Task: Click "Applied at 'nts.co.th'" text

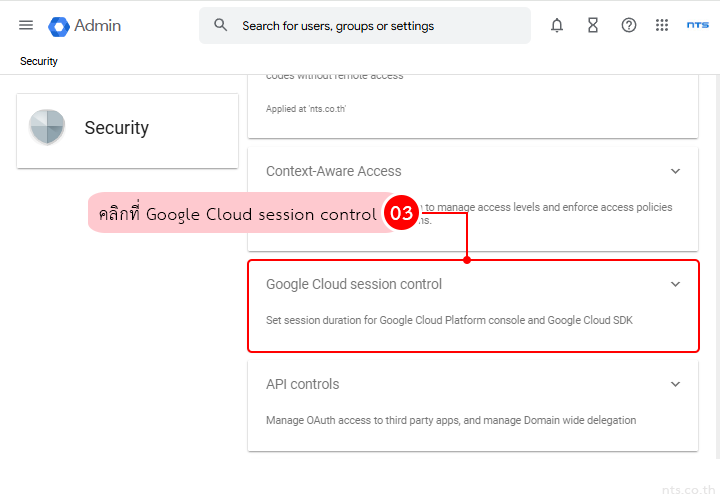Action: tap(306, 109)
